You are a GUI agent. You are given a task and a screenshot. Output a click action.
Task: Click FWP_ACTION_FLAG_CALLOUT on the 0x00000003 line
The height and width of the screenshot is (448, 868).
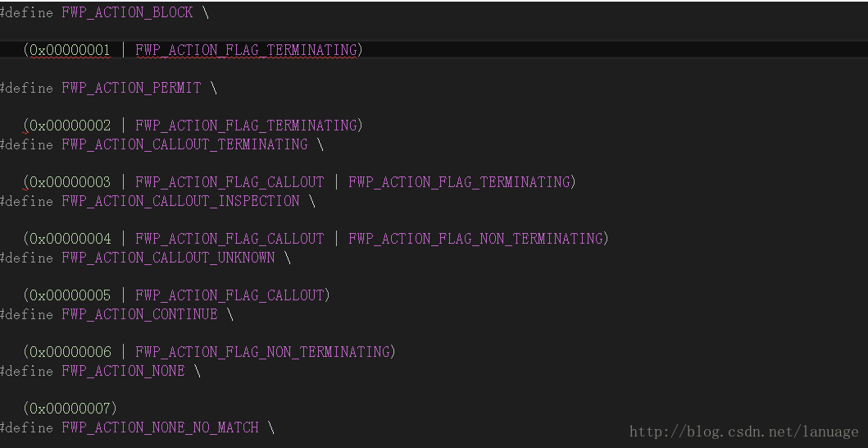(229, 182)
